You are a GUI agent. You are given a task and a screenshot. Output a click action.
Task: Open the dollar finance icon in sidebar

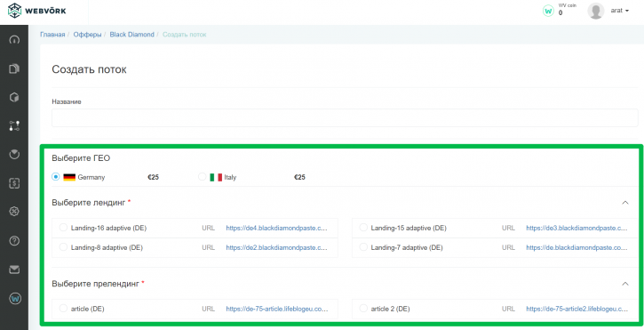click(14, 183)
